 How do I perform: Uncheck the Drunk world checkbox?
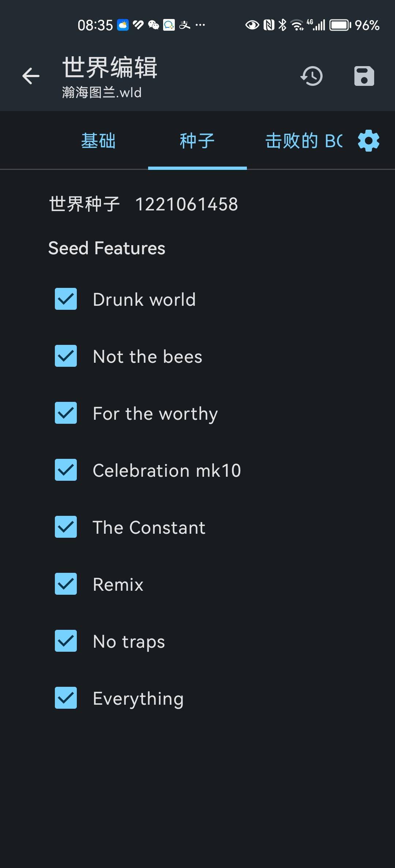[66, 299]
